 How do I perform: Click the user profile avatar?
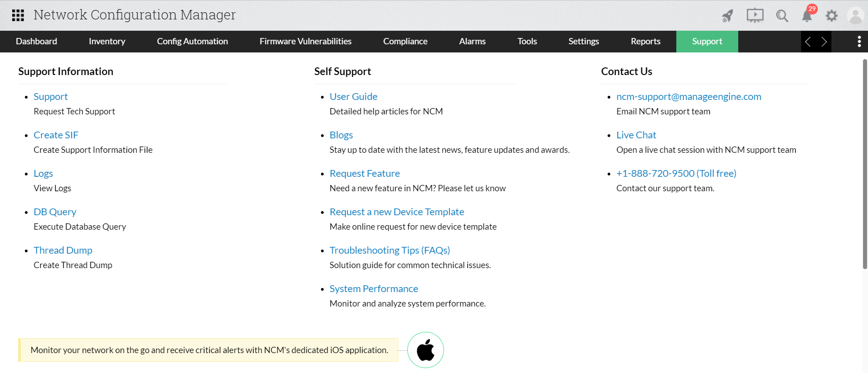point(855,16)
